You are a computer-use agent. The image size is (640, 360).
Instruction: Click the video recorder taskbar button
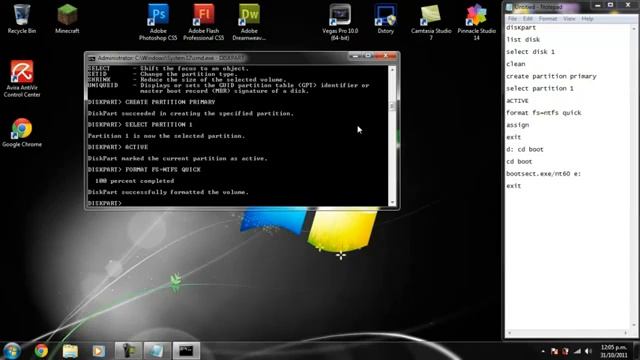128,351
